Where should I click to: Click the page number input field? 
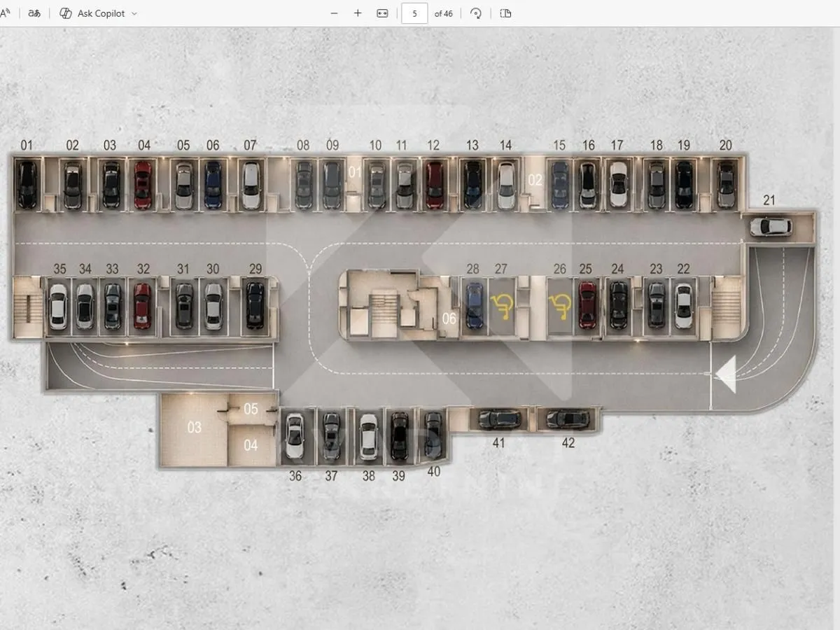click(414, 13)
